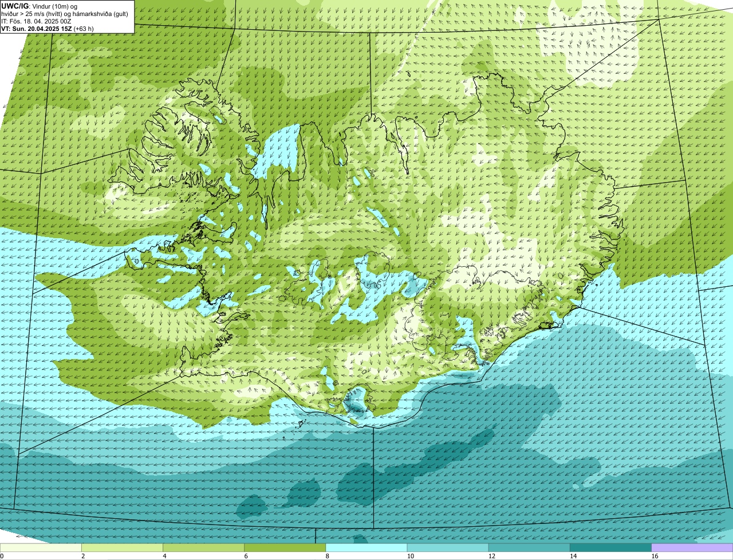
Task: Click the dark teal 14–16 m/s legend swatch
Action: [611, 547]
